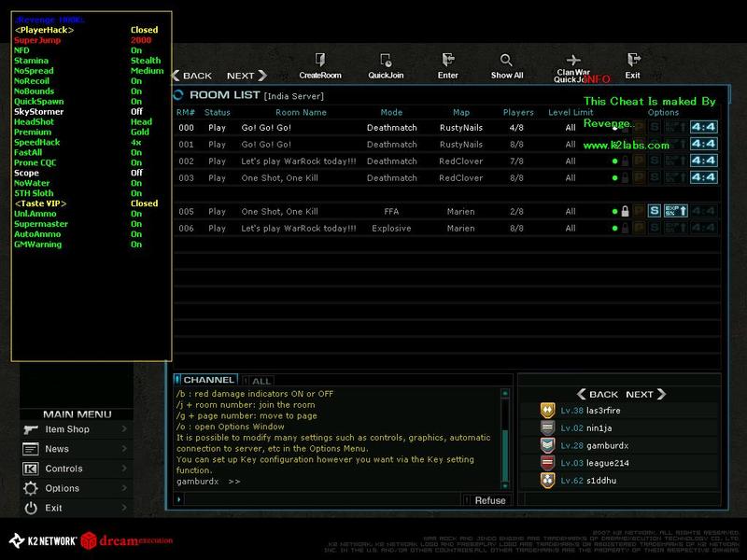747x560 pixels.
Task: Click the CreateRoom door icon
Action: point(319,61)
